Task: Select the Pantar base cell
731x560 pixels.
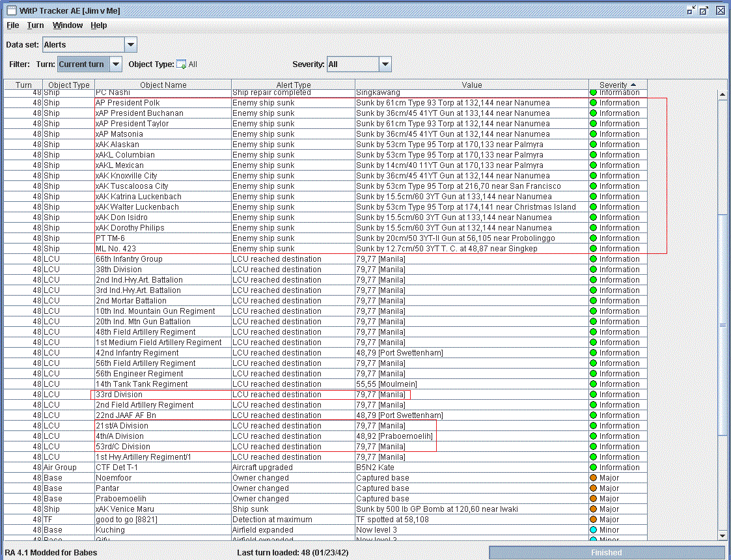Action: pos(163,488)
